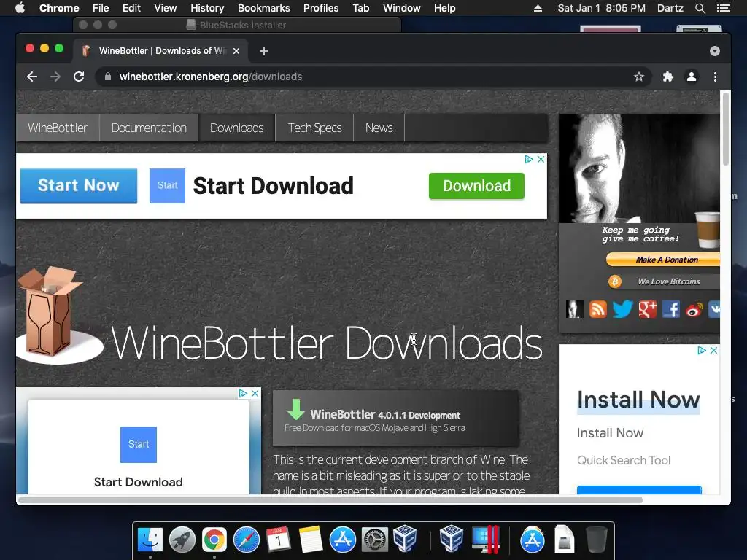Open Calendar from the Dock
The width and height of the screenshot is (747, 560).
(278, 540)
